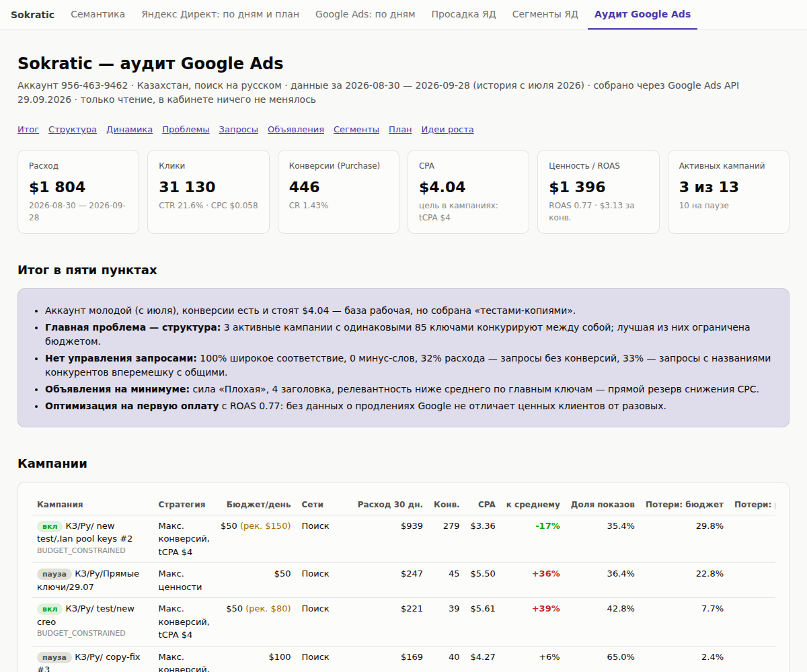Viewport: 807px width, 672px height.
Task: Click the Конв. column header
Action: [x=447, y=505]
